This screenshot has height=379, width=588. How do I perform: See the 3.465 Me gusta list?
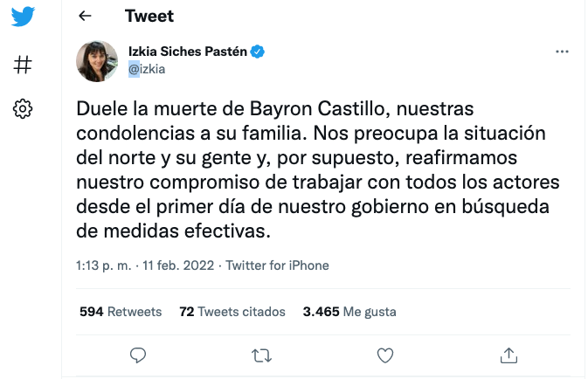[349, 312]
